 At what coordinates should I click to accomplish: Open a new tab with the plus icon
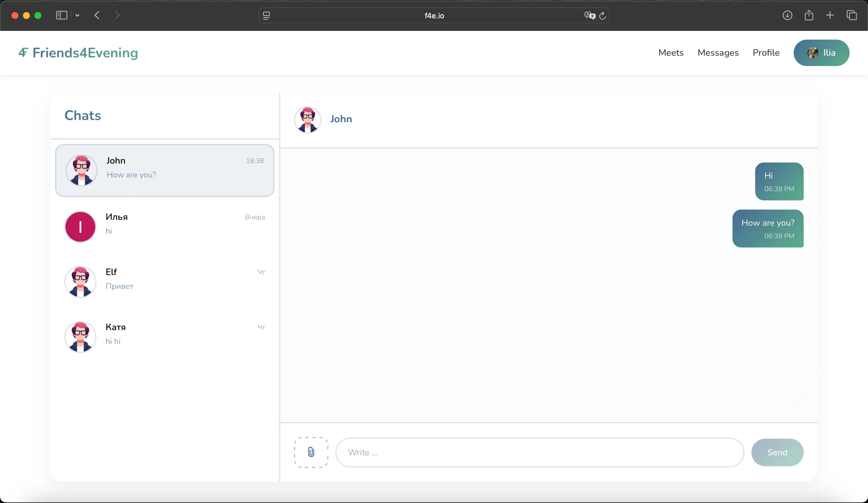coord(830,15)
